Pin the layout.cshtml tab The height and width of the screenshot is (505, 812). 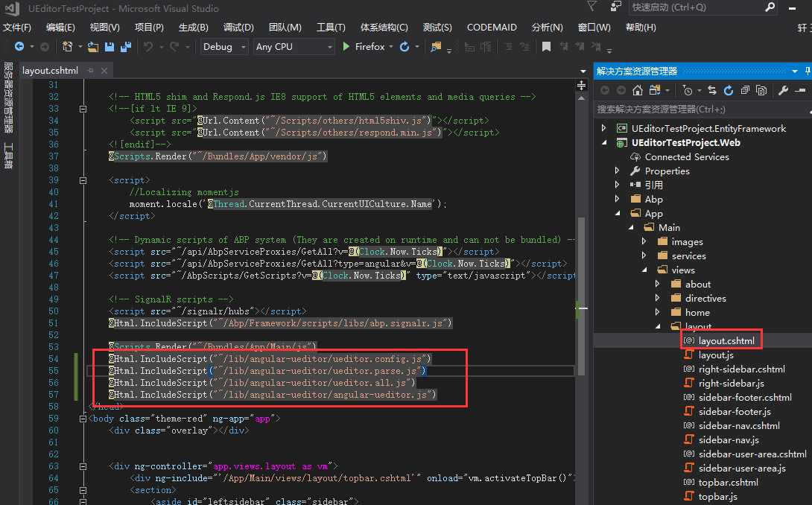coord(91,71)
